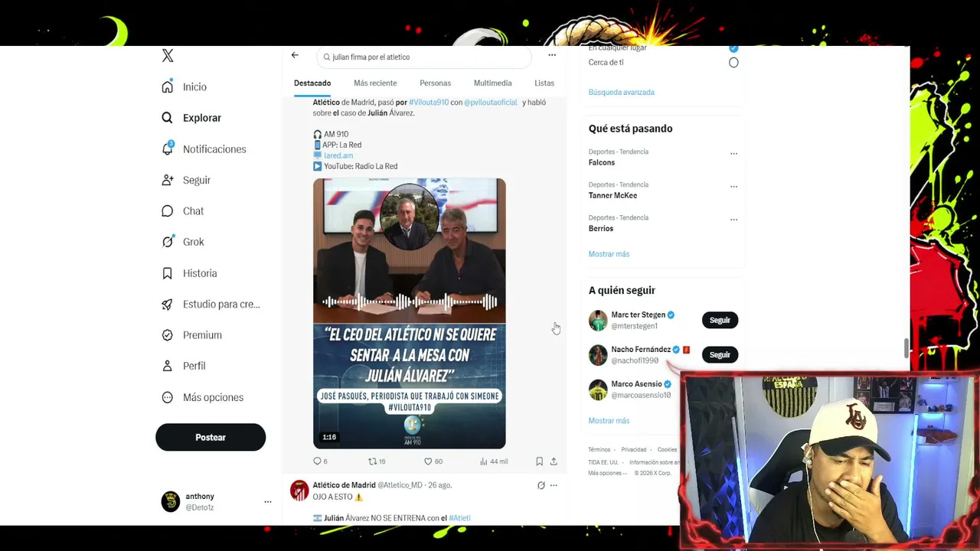The width and height of the screenshot is (980, 551).
Task: Like the video post with 60 likes
Action: tap(433, 461)
